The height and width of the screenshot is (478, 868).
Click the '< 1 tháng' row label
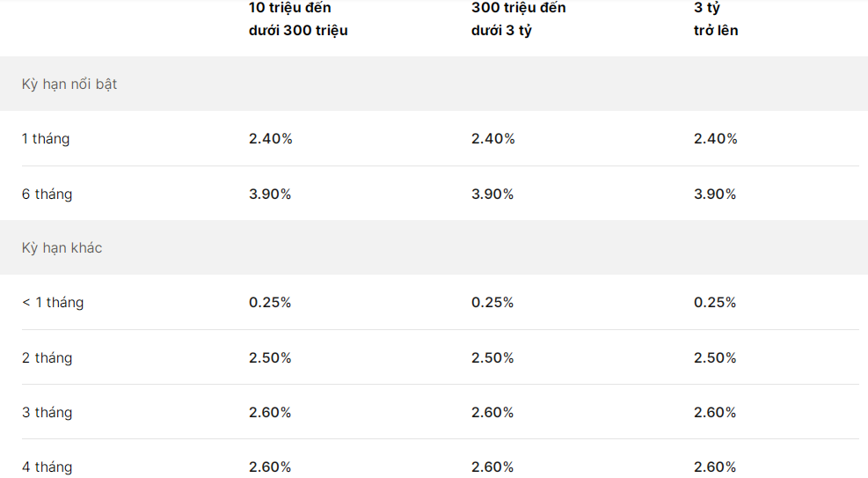53,303
